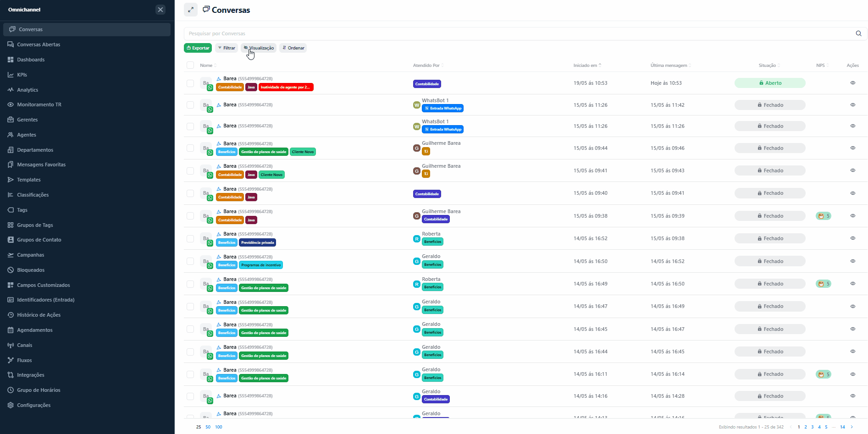Select checkbox of the Previdência privada row
The width and height of the screenshot is (868, 434).
190,238
